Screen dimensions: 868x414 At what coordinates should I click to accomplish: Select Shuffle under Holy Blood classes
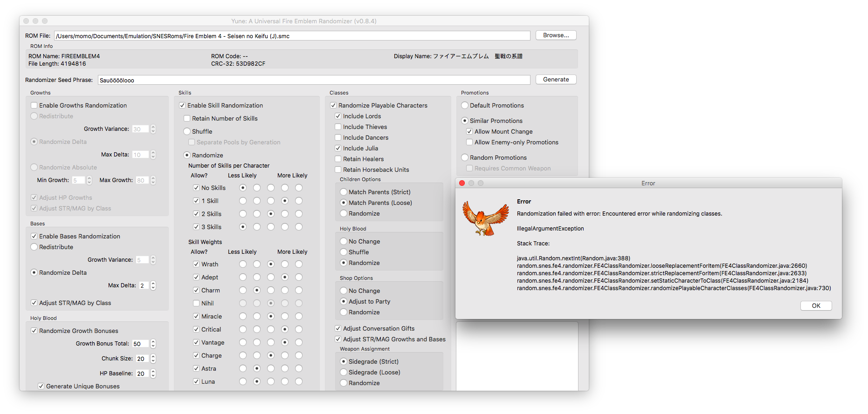(344, 252)
